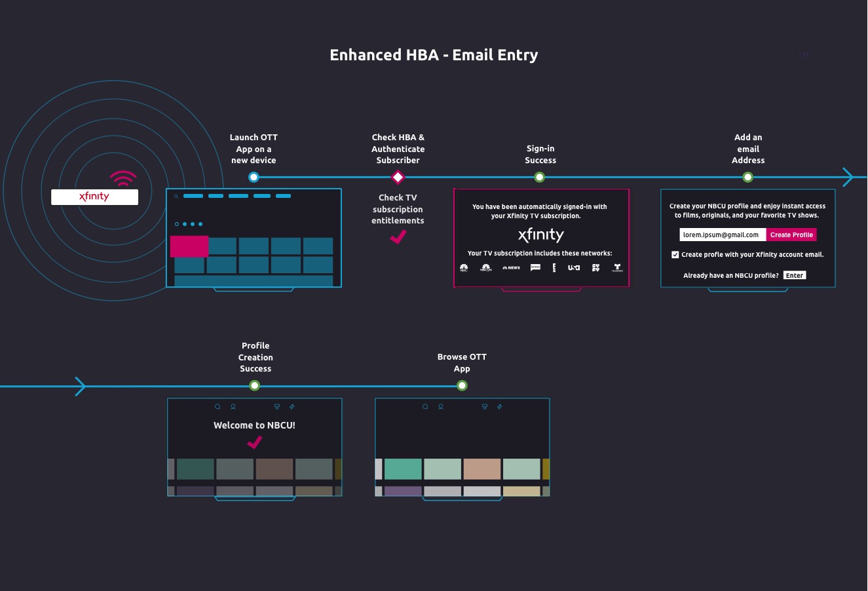The width and height of the screenshot is (868, 591).
Task: Click the Xfinity logo on the router
Action: 94,197
